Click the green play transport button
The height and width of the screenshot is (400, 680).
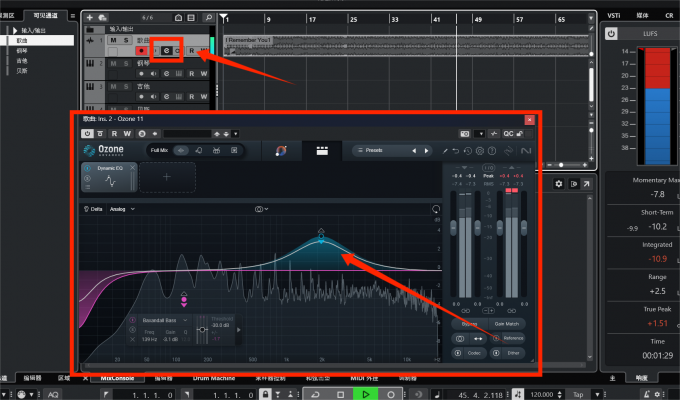(x=366, y=394)
